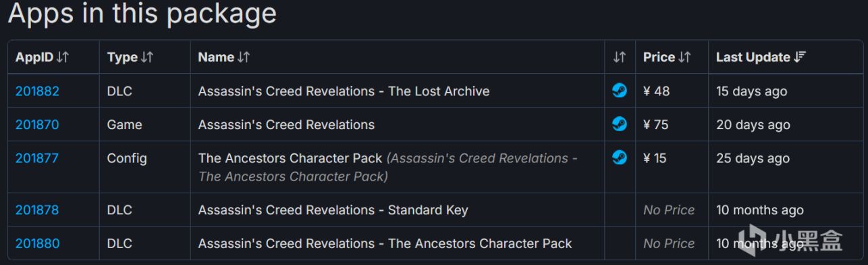
Task: Select the Standard Key DLC row name
Action: tap(333, 210)
